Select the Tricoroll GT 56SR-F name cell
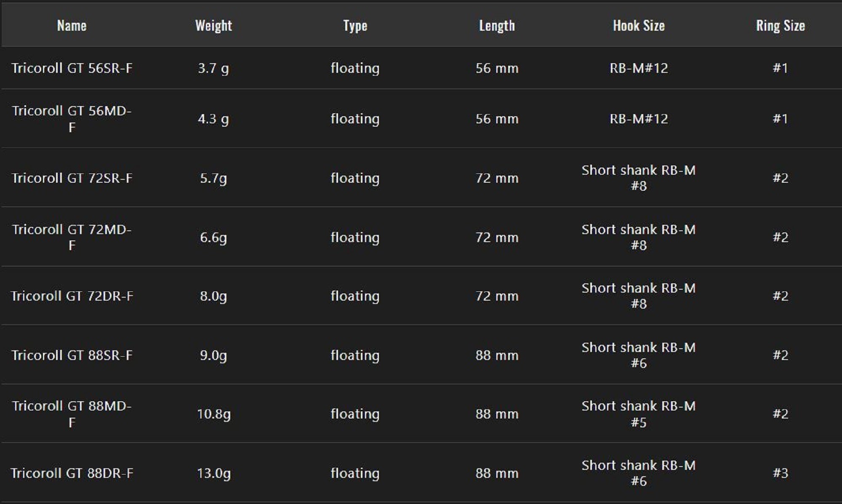The height and width of the screenshot is (504, 842). point(72,68)
